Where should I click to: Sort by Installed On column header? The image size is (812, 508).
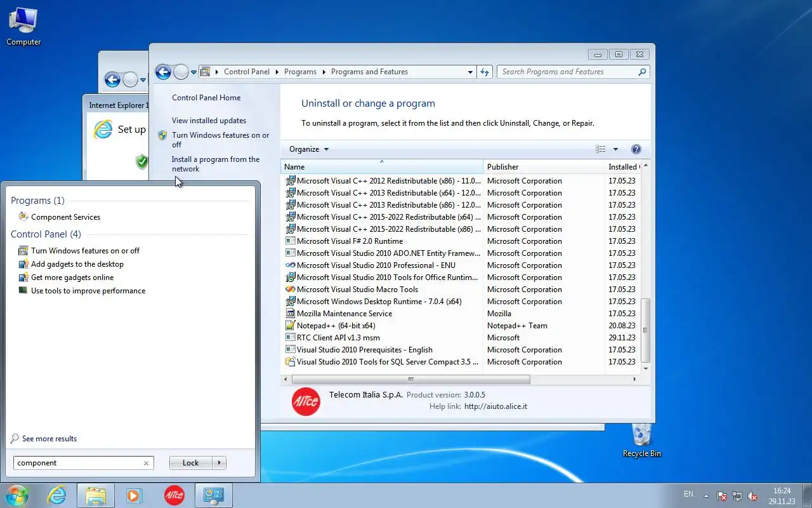coord(624,166)
